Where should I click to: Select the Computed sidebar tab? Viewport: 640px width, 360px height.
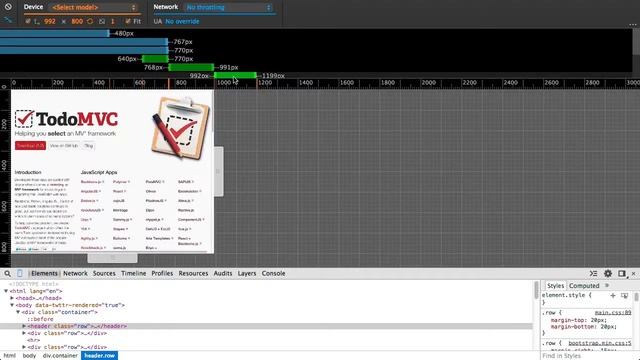pyautogui.click(x=584, y=286)
